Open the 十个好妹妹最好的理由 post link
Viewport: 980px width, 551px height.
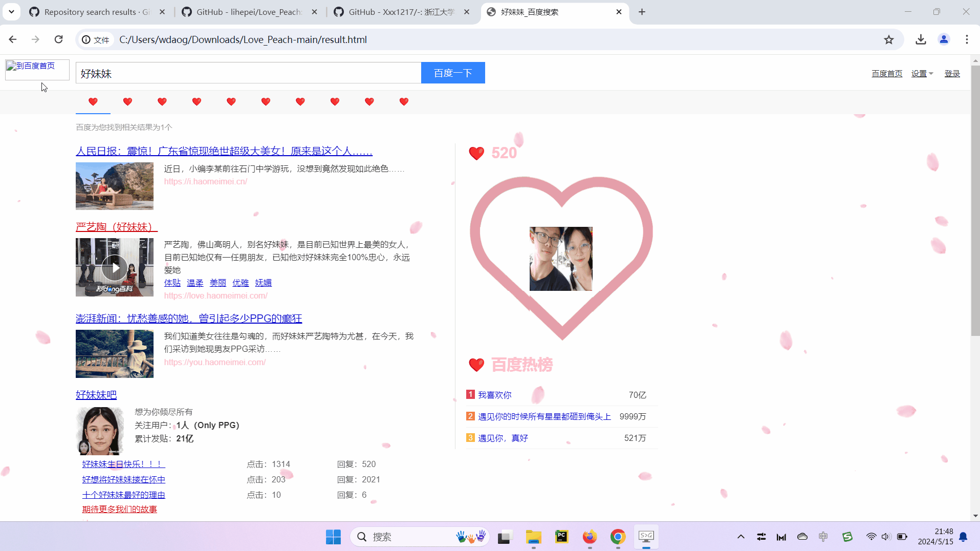coord(124,495)
